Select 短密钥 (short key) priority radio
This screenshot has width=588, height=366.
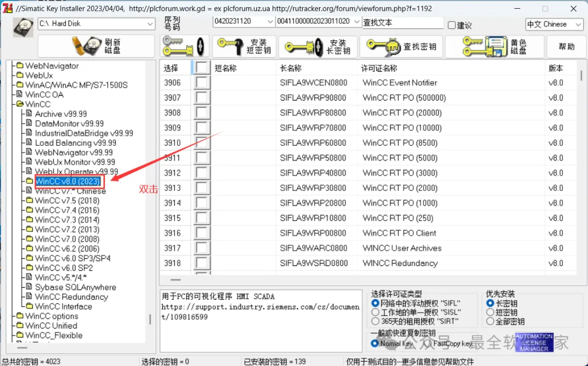pyautogui.click(x=490, y=312)
